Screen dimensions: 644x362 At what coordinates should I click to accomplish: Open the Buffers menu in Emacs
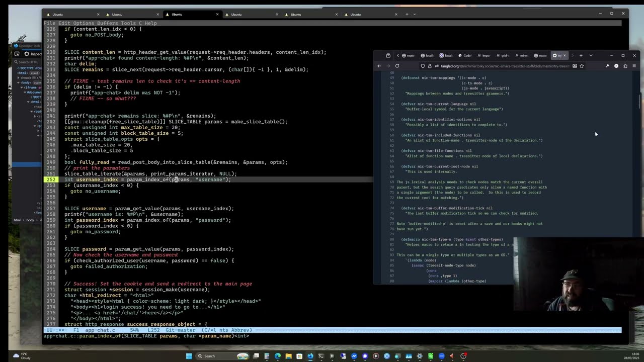[108, 23]
